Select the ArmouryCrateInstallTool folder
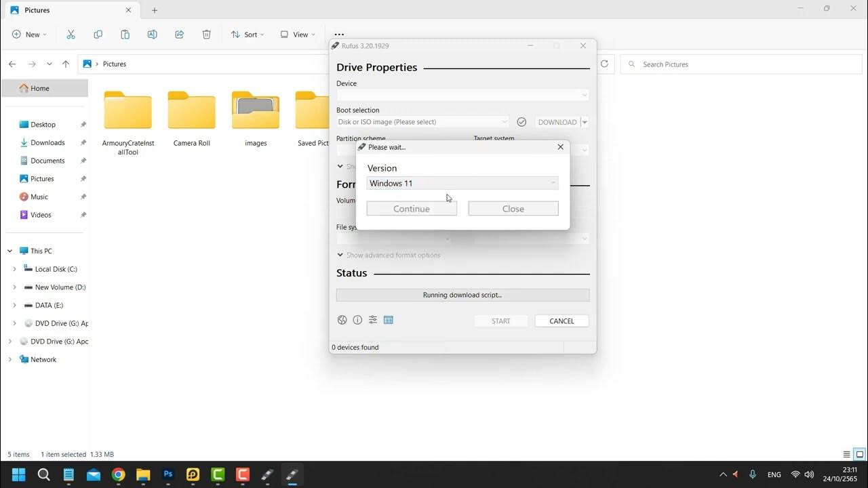Viewport: 868px width, 488px height. pos(128,123)
